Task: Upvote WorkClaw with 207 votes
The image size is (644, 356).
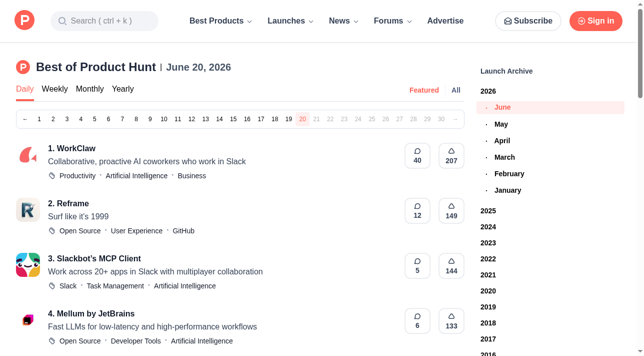Action: click(451, 156)
